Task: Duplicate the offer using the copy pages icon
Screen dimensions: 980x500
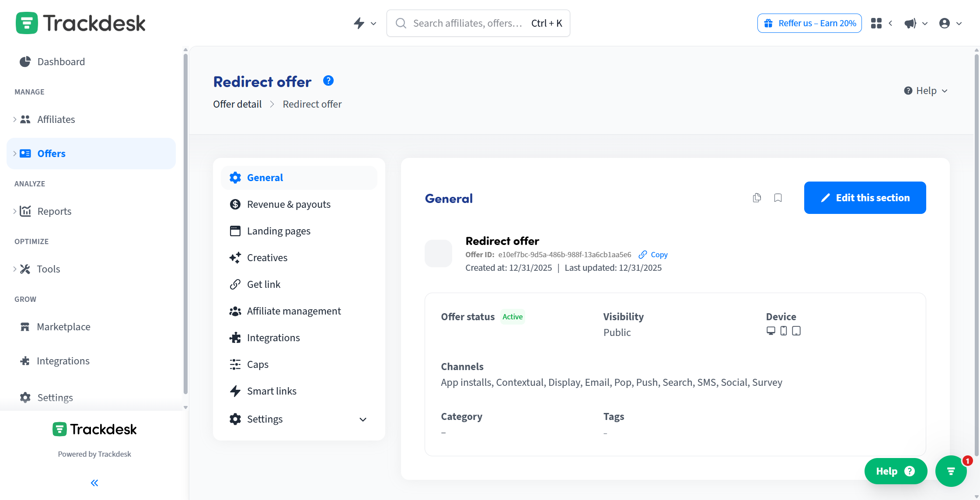Action: point(757,198)
